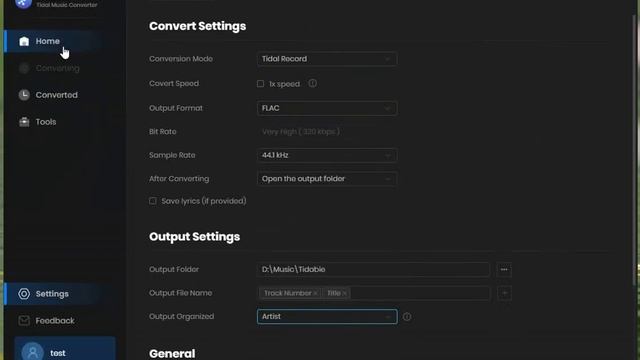Click the Converted clock icon
640x360 pixels.
[x=24, y=95]
